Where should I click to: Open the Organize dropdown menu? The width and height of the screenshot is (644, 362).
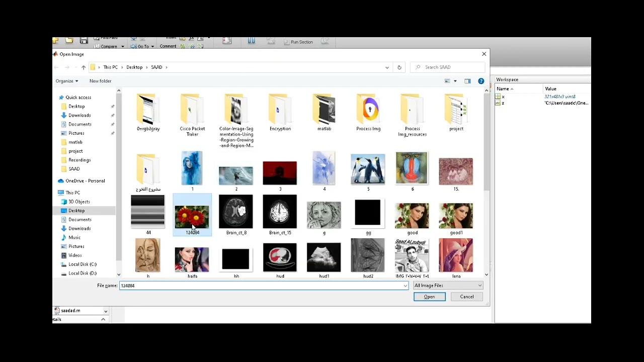(67, 81)
